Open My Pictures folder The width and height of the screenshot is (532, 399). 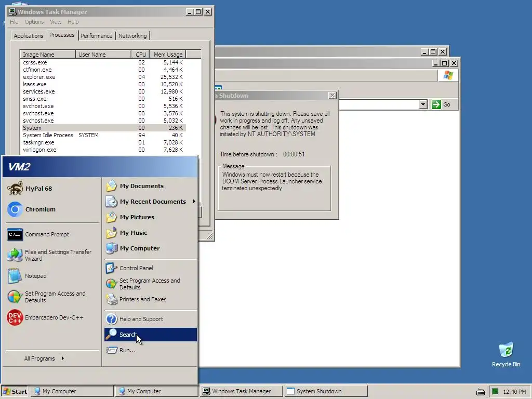(x=151, y=217)
